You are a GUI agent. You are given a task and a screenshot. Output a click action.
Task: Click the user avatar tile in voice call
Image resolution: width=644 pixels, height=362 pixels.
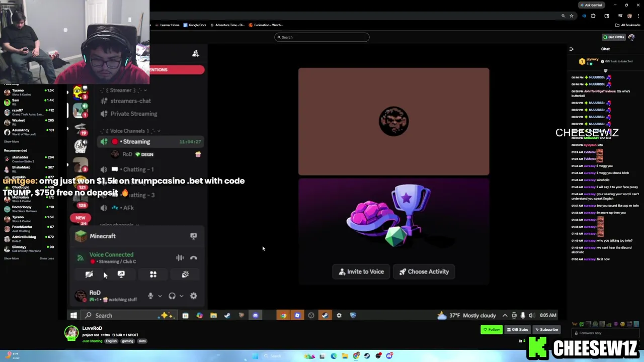[x=393, y=122]
